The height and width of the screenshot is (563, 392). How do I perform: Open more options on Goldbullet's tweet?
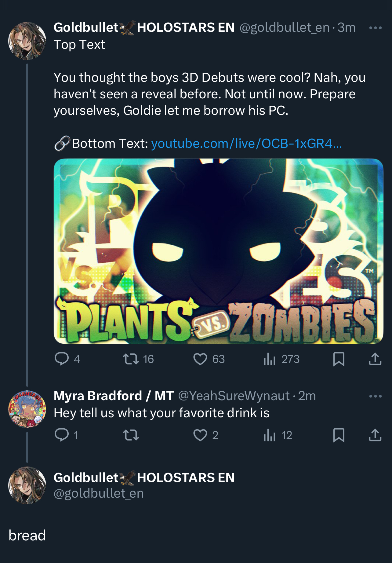375,28
